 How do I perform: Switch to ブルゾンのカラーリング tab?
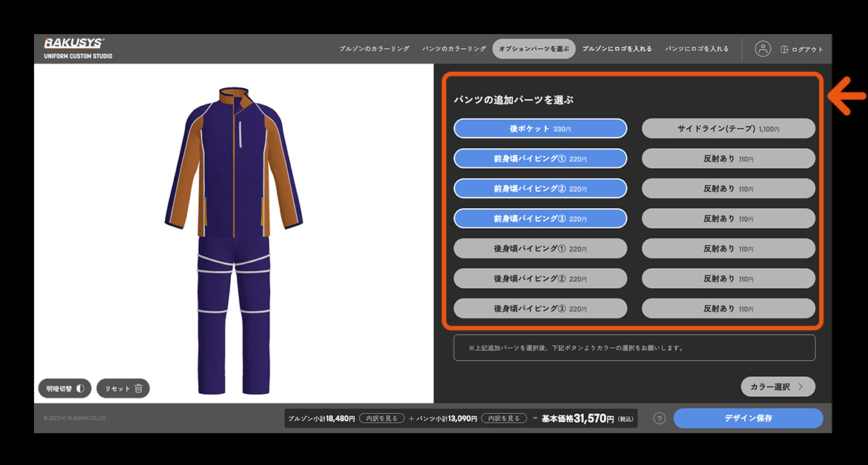pos(374,49)
